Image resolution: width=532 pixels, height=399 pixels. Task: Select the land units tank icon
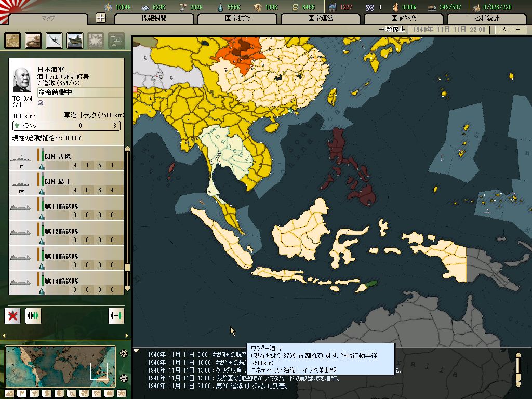point(34,41)
